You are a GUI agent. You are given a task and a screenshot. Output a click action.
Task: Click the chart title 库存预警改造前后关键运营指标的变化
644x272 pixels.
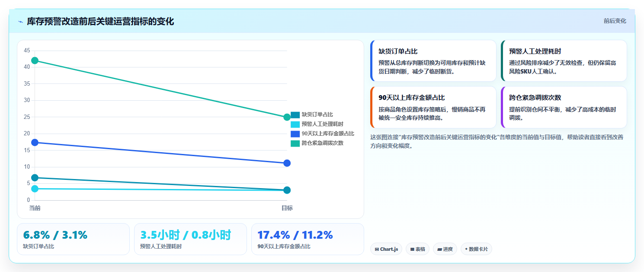coord(100,22)
